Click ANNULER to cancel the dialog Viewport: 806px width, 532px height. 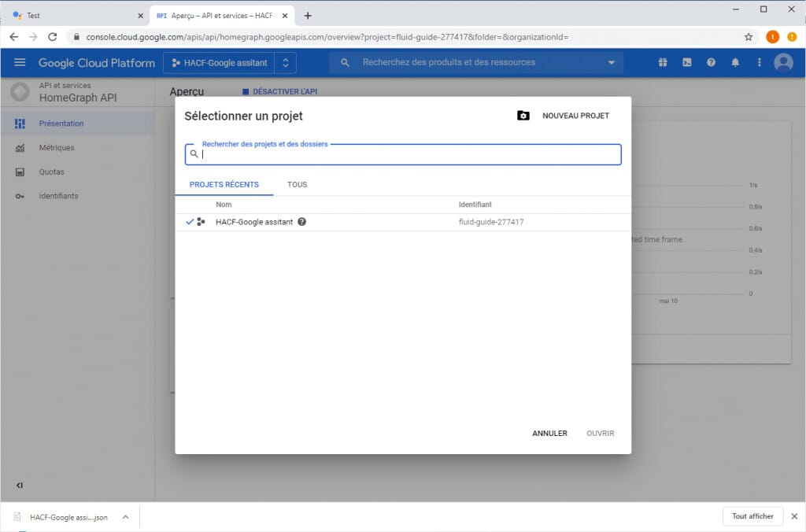pyautogui.click(x=549, y=434)
